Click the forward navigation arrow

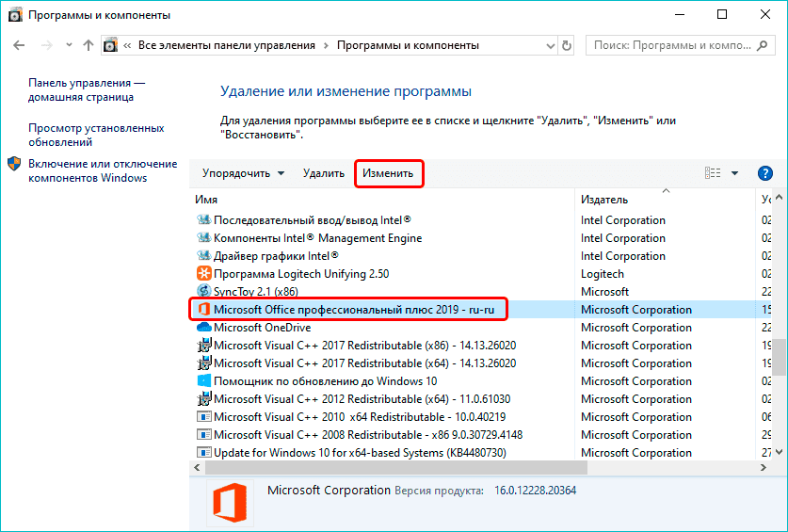pyautogui.click(x=47, y=45)
